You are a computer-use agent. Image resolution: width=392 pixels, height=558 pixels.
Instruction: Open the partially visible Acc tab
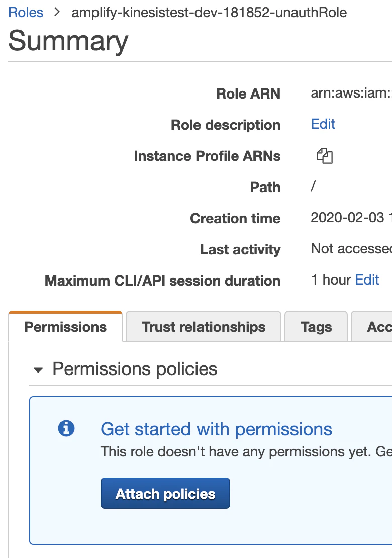point(372,327)
